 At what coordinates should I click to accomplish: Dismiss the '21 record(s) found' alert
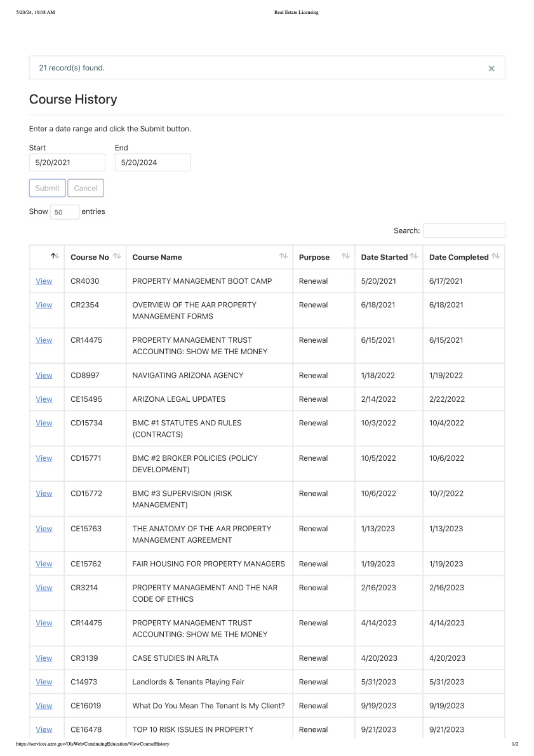click(491, 69)
